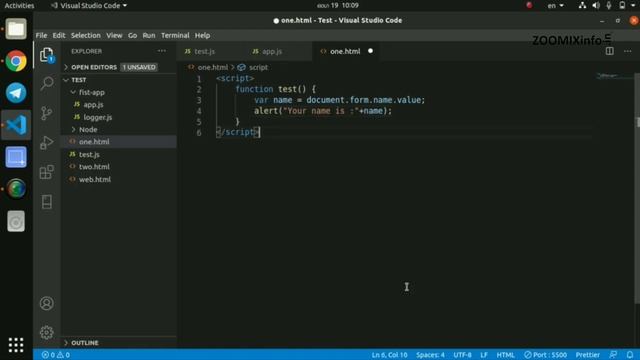Image resolution: width=640 pixels, height=360 pixels.
Task: Open Visual Studio Code app menu in top bar
Action: (x=89, y=5)
